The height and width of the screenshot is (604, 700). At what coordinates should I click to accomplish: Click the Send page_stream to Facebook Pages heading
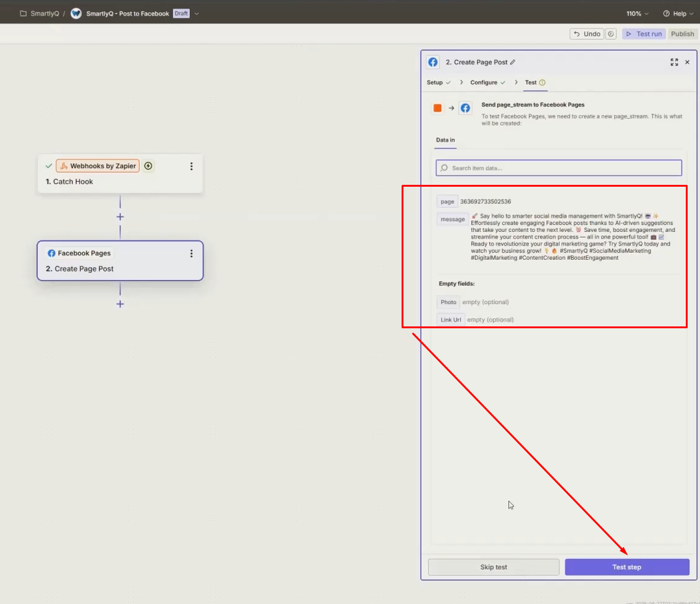click(533, 104)
